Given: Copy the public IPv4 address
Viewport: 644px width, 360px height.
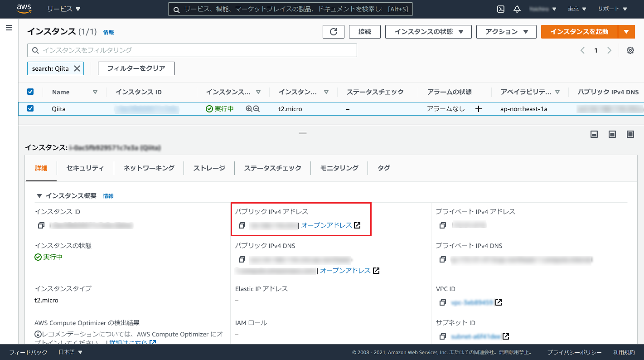Looking at the screenshot, I should pyautogui.click(x=242, y=225).
